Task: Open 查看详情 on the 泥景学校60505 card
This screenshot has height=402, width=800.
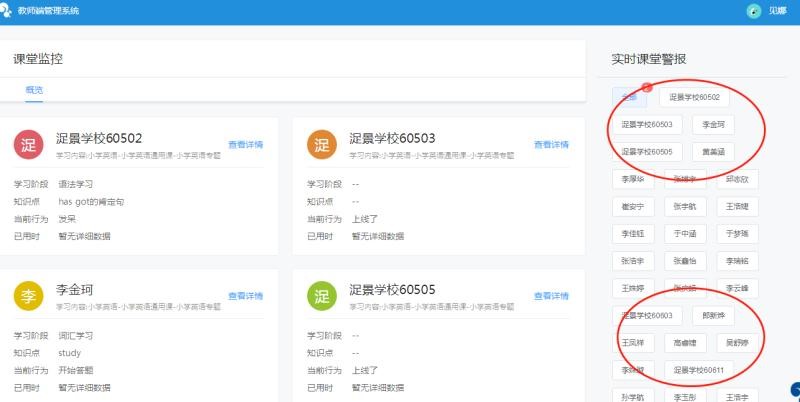Action: coord(551,295)
